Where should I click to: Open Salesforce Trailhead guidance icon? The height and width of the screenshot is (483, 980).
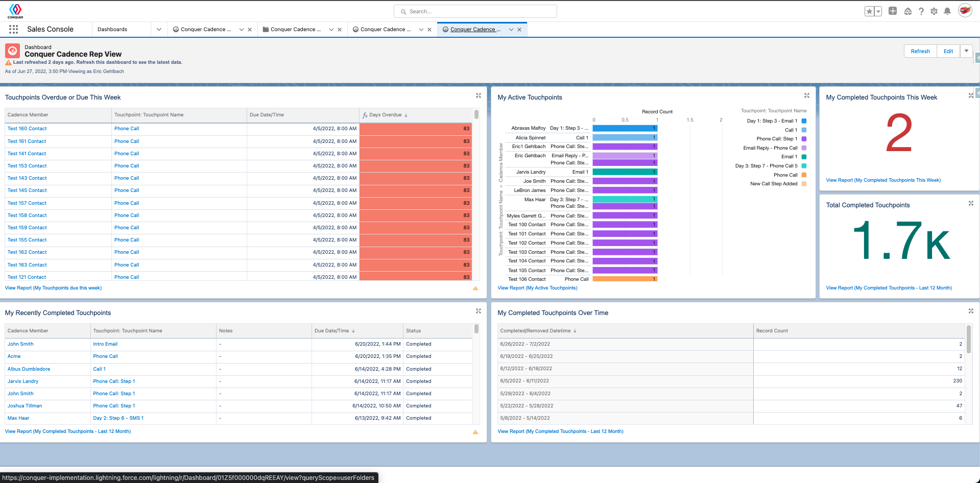click(908, 11)
